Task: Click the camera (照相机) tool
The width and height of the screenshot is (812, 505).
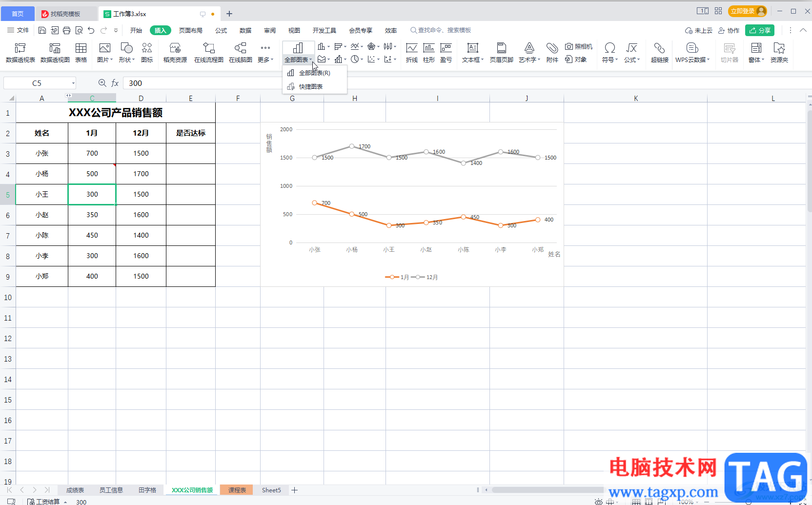Action: (579, 46)
